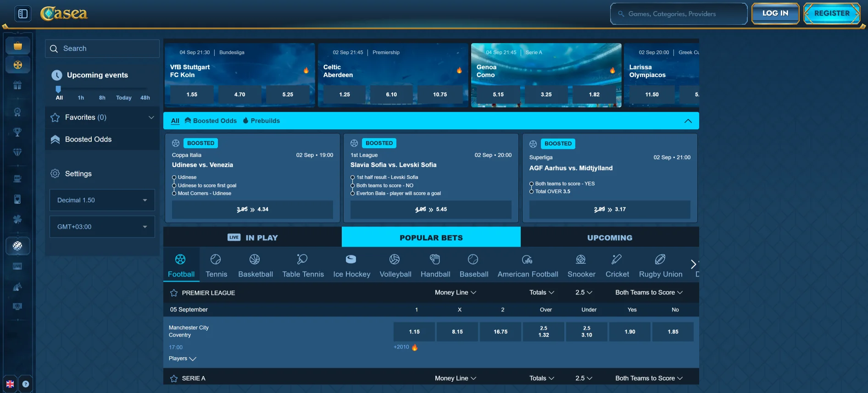This screenshot has height=393, width=868.
Task: Click the REGISTER button
Action: (832, 13)
